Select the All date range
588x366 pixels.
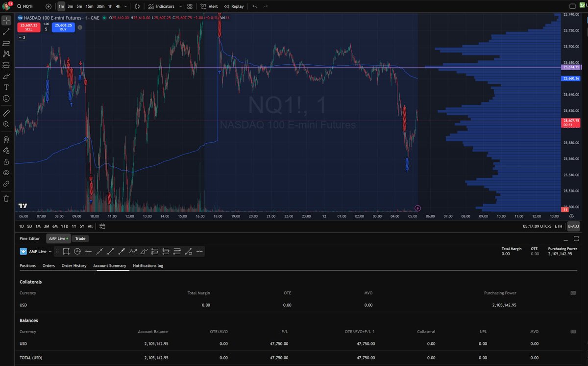[90, 226]
